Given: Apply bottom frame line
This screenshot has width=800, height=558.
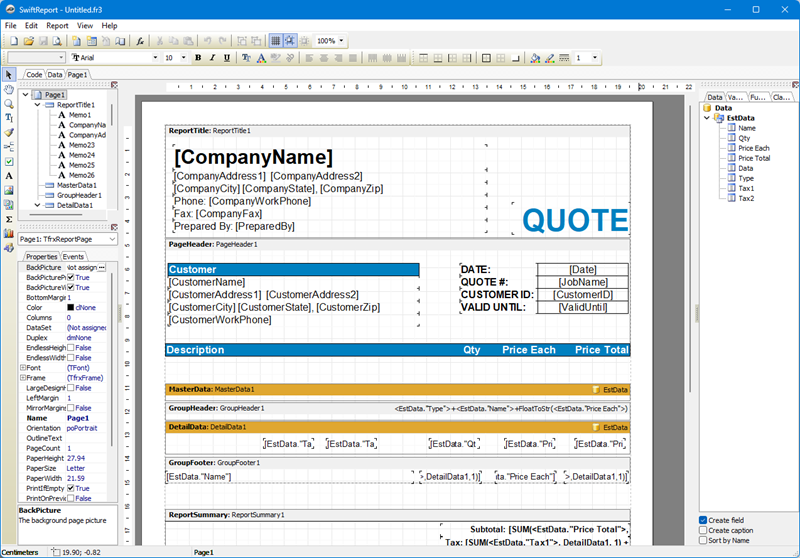Looking at the screenshot, I should click(x=438, y=58).
